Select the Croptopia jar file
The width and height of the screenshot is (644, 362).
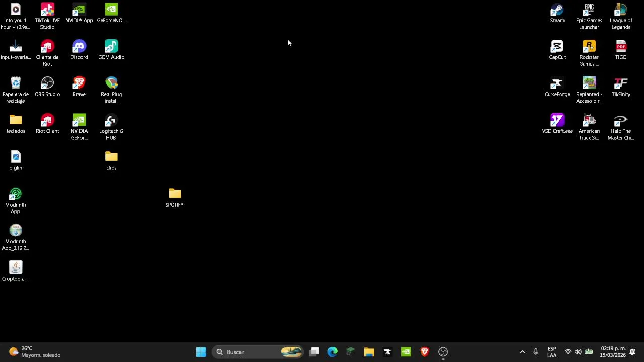[x=16, y=271]
